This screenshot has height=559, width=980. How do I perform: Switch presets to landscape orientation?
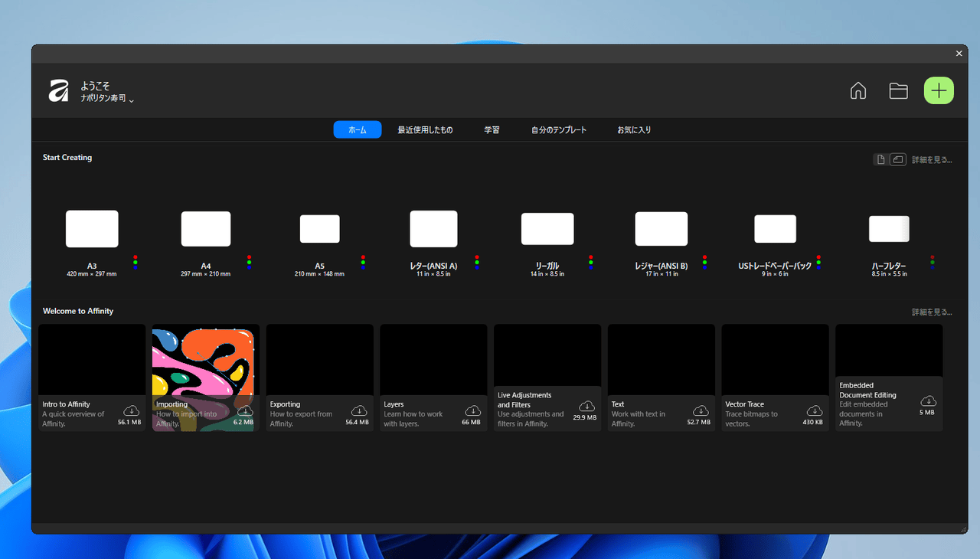pos(897,159)
